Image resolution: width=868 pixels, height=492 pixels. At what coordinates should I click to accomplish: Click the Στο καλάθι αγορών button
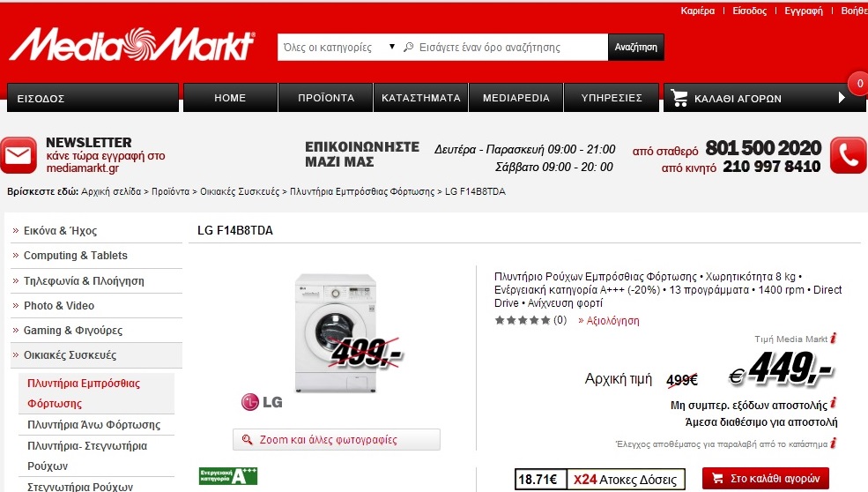[x=766, y=478]
